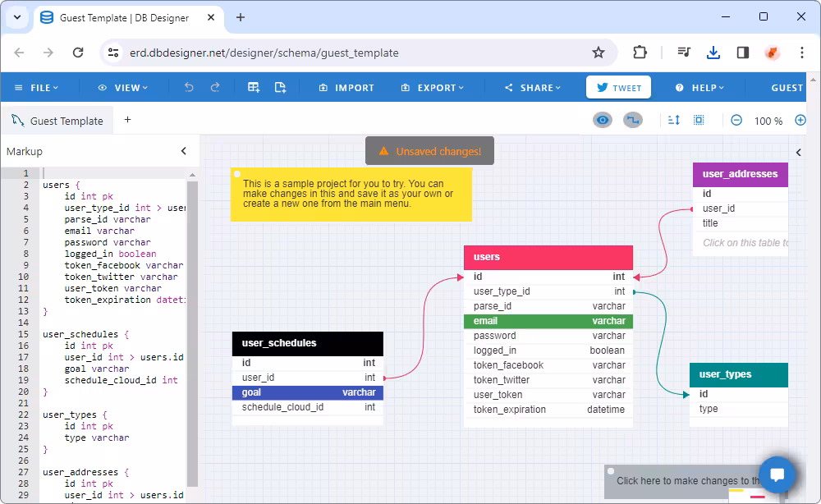Toggle the eye visibility button
Viewport: 821px width, 504px height.
(603, 121)
